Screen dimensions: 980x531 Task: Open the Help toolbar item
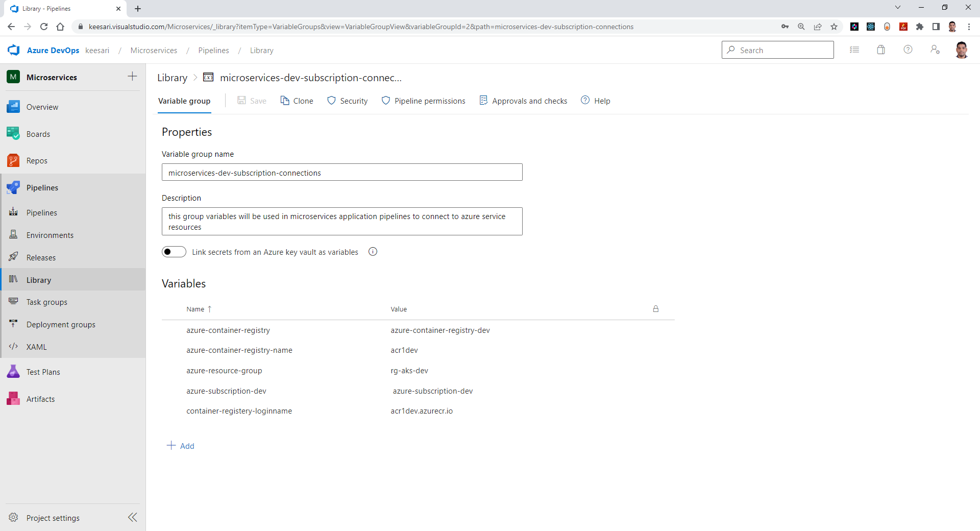point(596,101)
